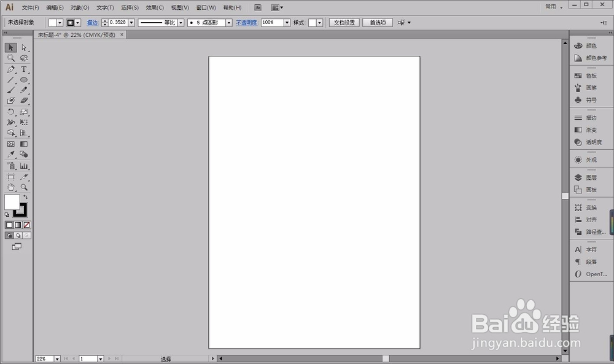The height and width of the screenshot is (364, 614).
Task: Open the File menu
Action: click(x=30, y=7)
